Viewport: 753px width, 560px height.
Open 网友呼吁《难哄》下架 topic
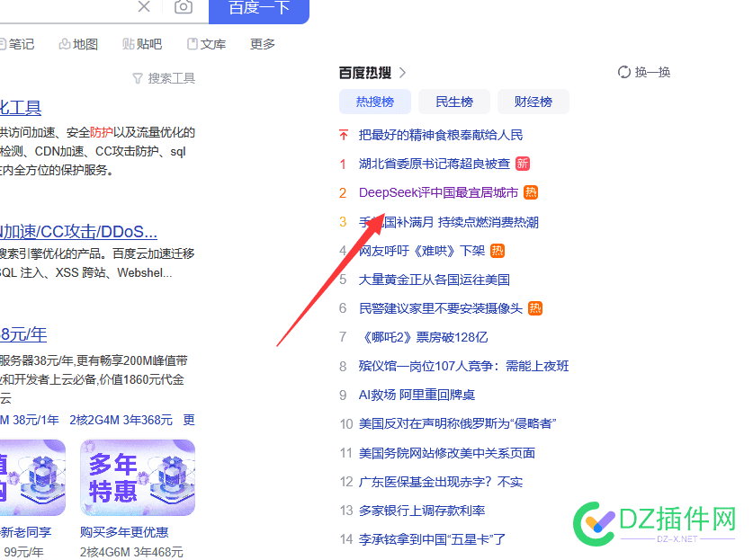click(422, 251)
